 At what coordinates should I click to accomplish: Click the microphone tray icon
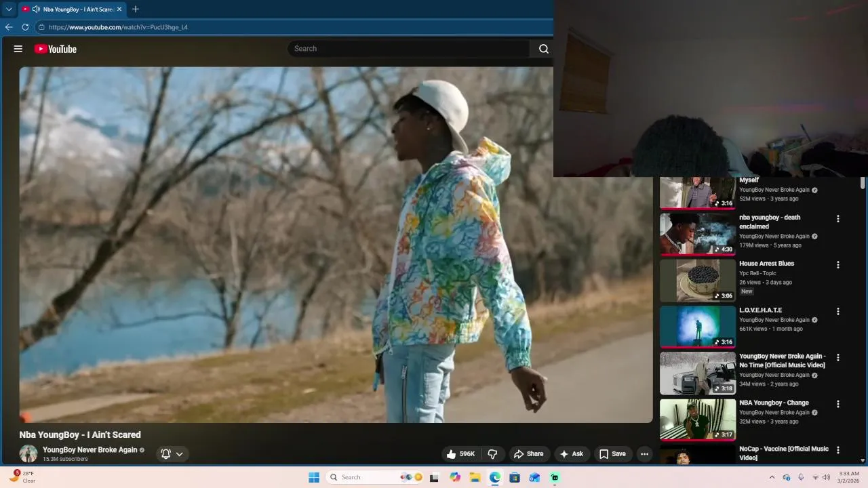(801, 477)
